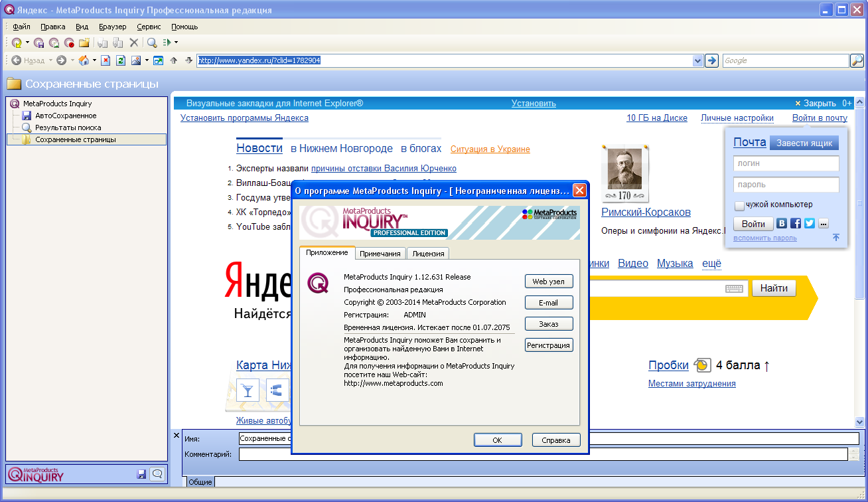Image resolution: width=868 pixels, height=502 pixels.
Task: Open the export arrow dropdown in top toolbar
Action: pyautogui.click(x=177, y=42)
